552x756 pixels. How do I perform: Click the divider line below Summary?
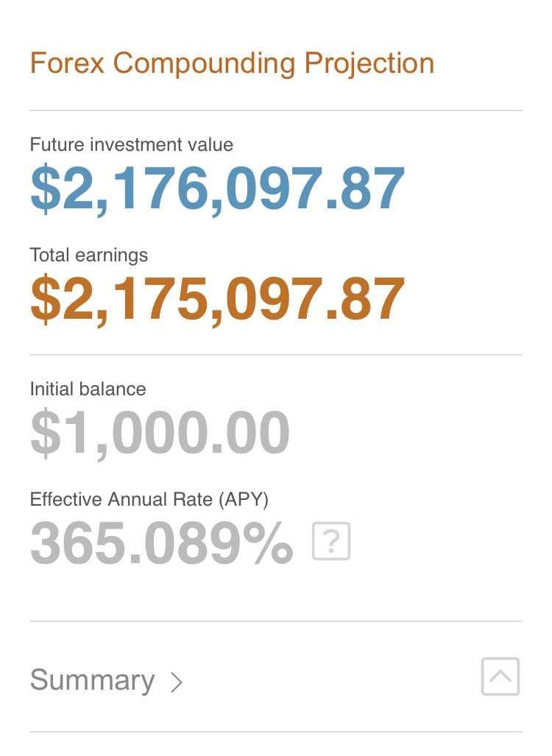pos(276,732)
